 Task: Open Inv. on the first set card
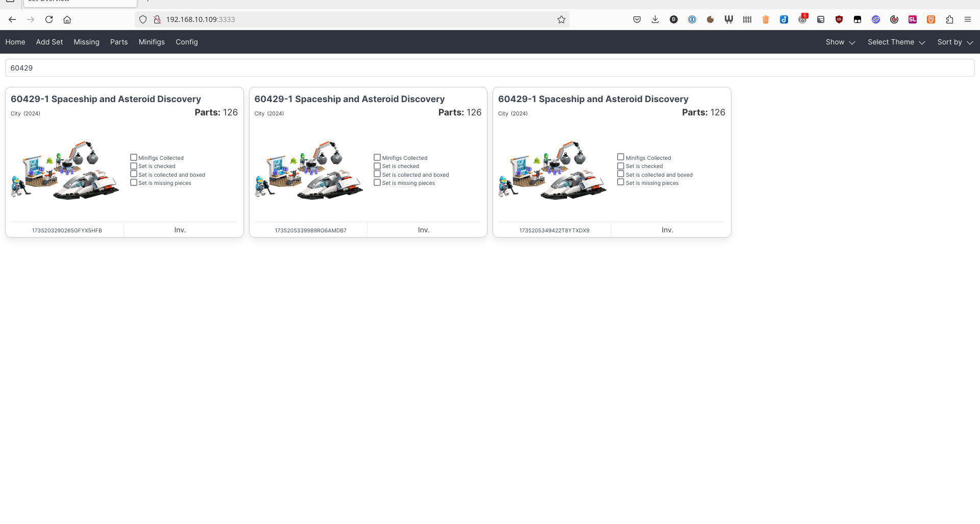(180, 230)
